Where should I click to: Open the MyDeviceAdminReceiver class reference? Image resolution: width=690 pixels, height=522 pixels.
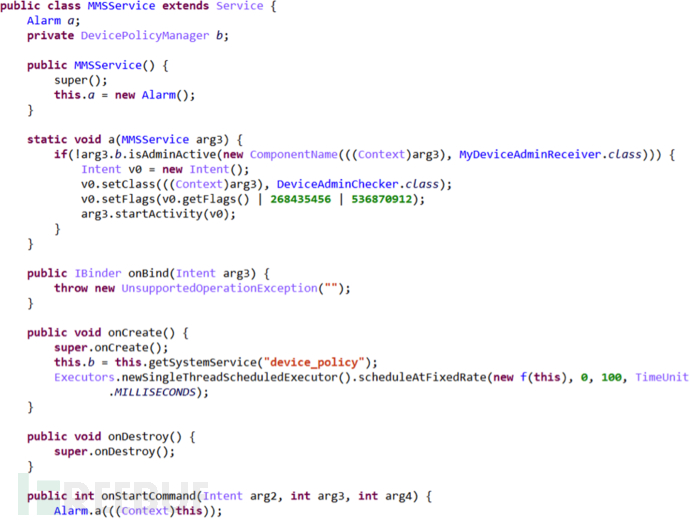click(530, 154)
